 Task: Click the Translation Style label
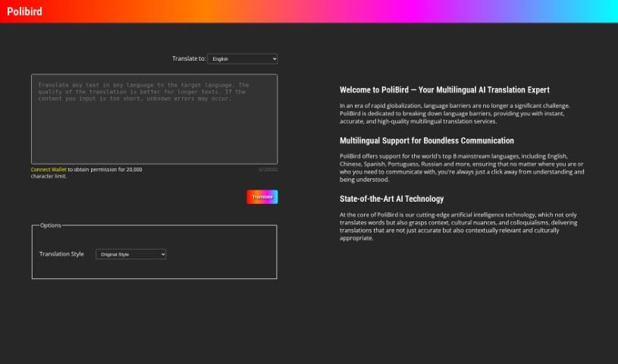[61, 254]
